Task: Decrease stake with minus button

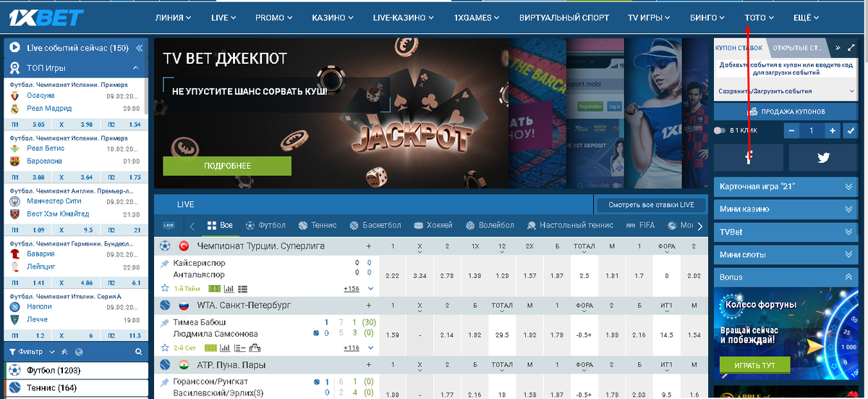Action: tap(793, 131)
